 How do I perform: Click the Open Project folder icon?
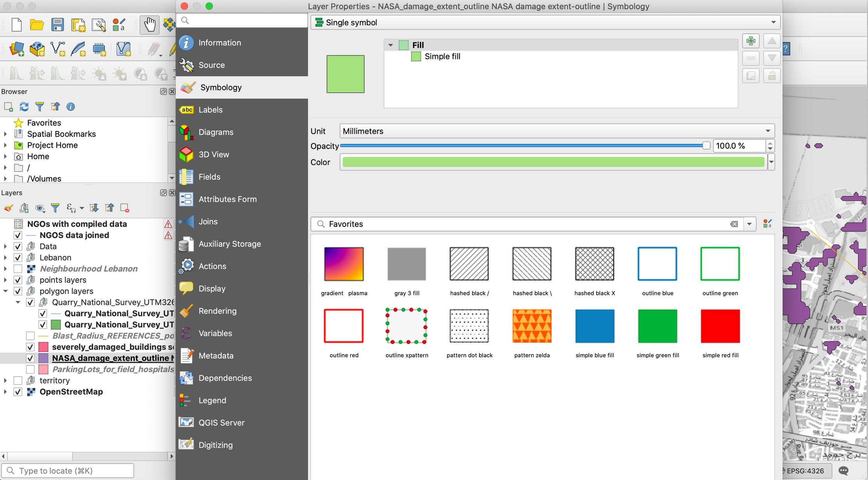coord(37,25)
